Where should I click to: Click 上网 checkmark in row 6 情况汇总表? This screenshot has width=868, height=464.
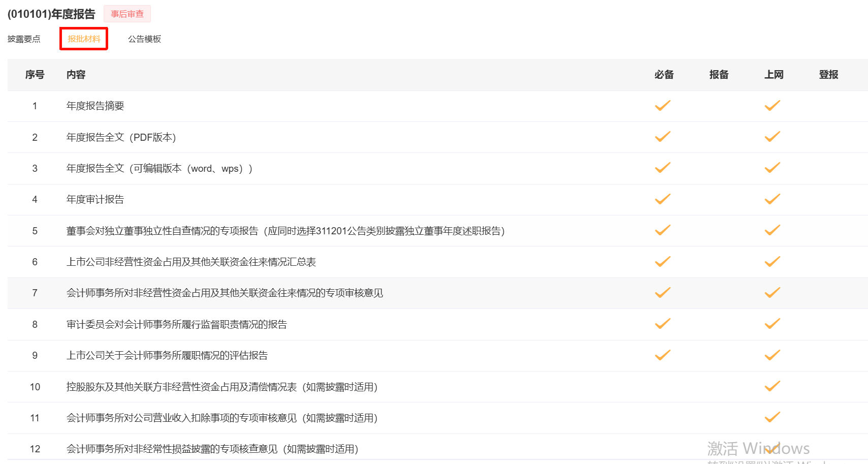[x=772, y=262]
